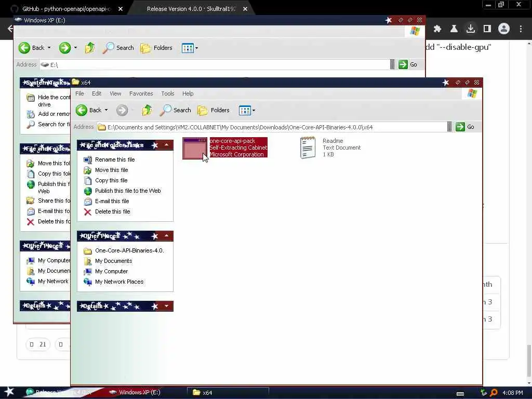
Task: Toggle Folders pane in x64 window
Action: click(x=214, y=110)
